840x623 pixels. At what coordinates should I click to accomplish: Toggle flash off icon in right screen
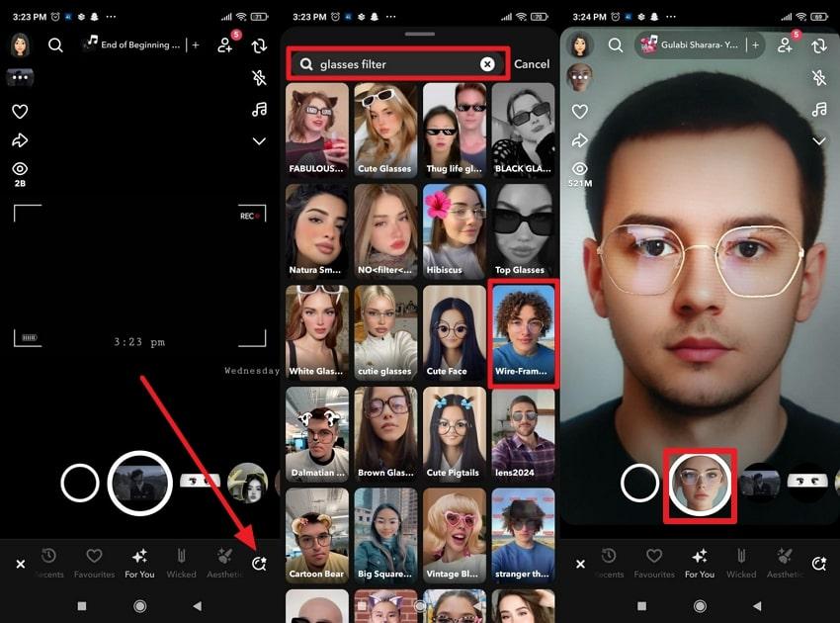819,78
